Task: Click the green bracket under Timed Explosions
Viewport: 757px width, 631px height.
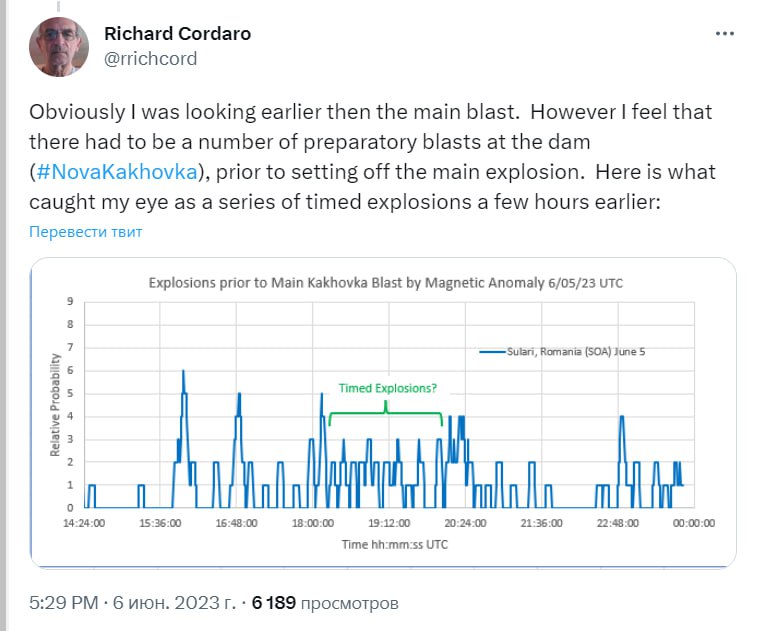Action: click(x=385, y=413)
